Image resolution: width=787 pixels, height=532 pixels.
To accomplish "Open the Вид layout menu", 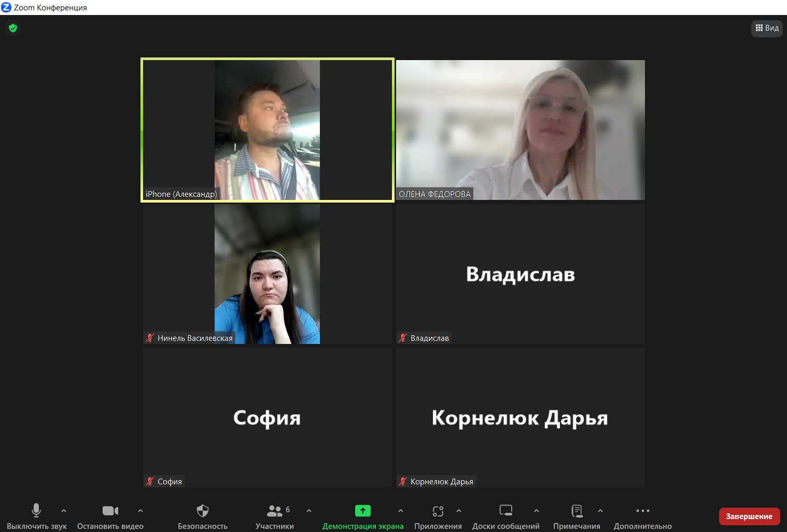I will coord(767,28).
